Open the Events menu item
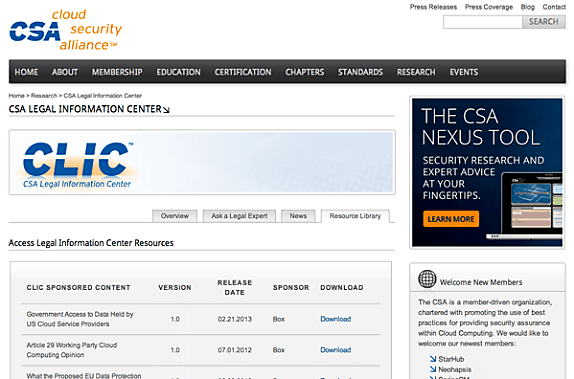 [464, 72]
